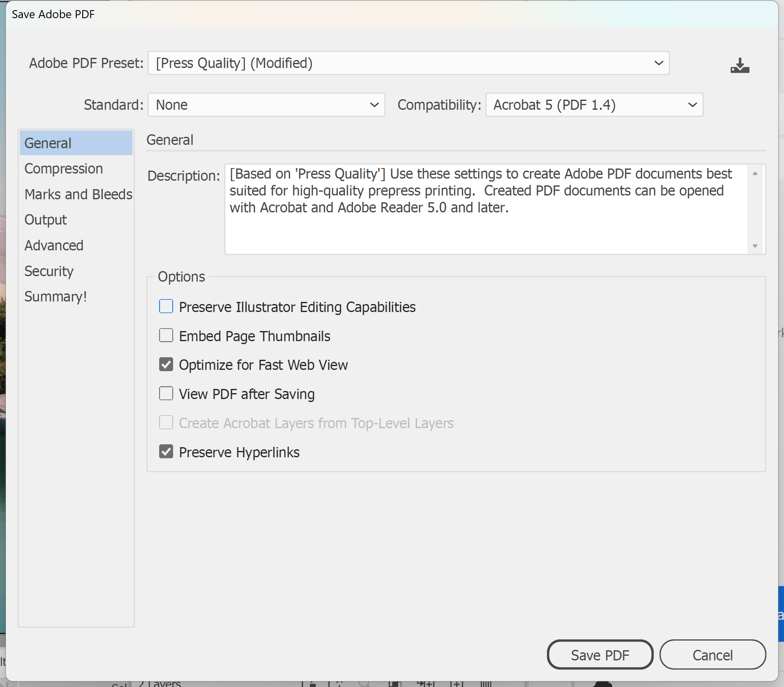Image resolution: width=784 pixels, height=687 pixels.
Task: Click the Cancel button
Action: click(x=713, y=655)
